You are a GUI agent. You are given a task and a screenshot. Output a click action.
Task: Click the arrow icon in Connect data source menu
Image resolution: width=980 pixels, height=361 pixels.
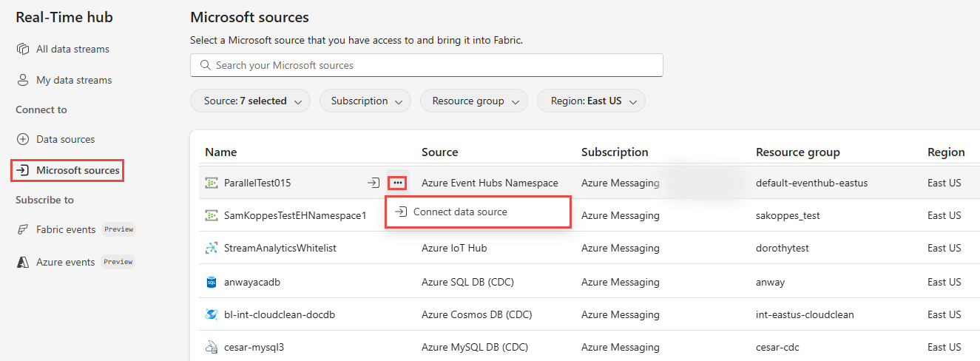(401, 212)
